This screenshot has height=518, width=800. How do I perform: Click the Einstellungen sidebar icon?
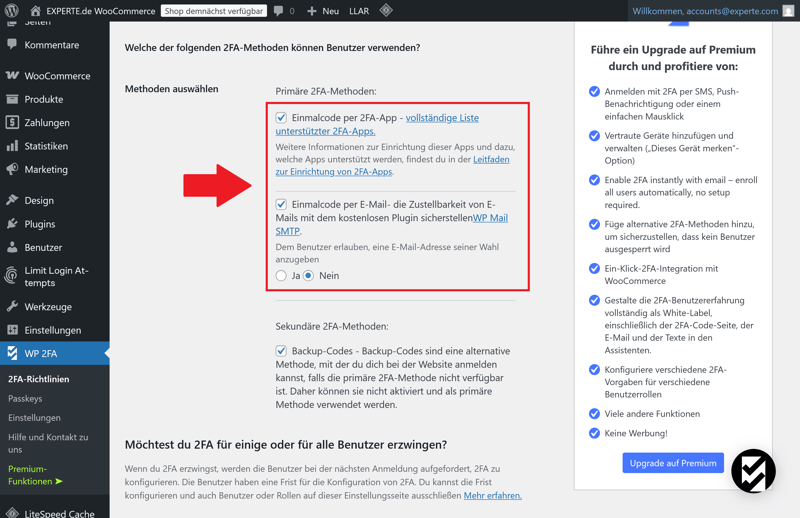point(12,330)
